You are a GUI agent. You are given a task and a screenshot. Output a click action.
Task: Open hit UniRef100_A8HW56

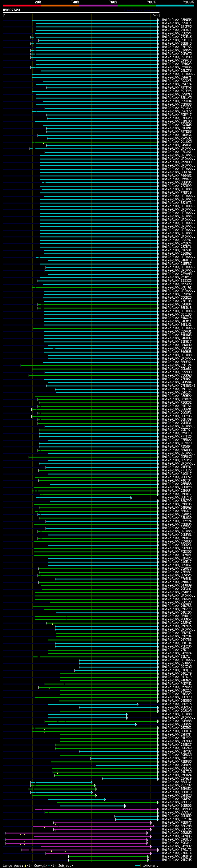(177, 20)
